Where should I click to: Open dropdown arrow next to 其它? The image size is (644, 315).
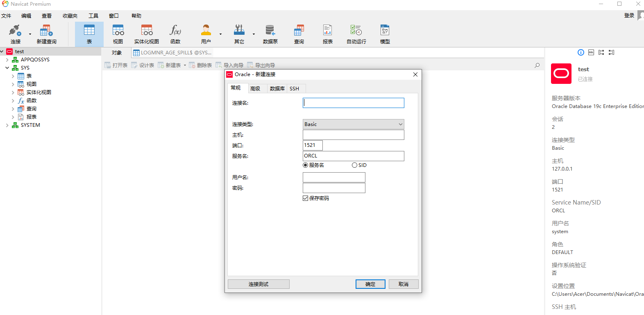click(254, 34)
